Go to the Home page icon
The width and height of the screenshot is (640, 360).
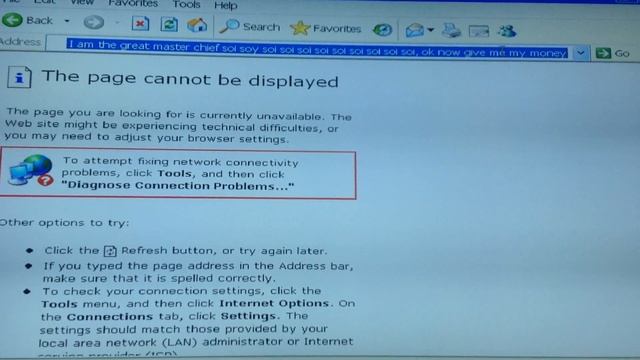coord(197,25)
